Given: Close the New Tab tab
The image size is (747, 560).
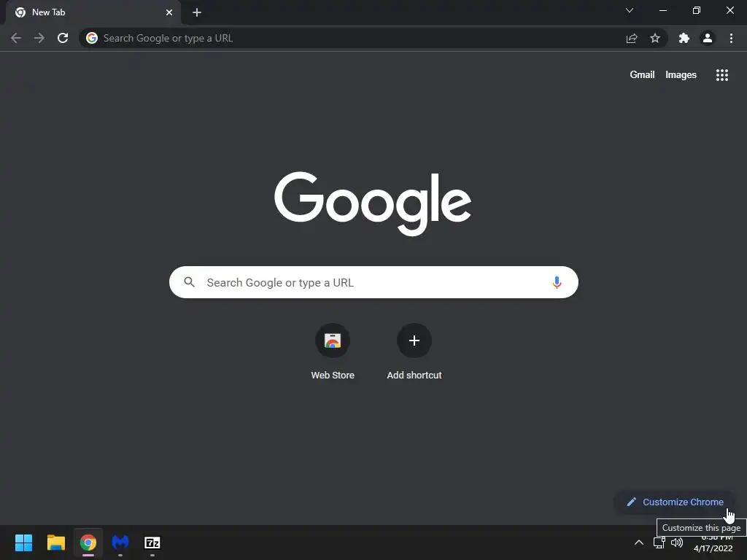Looking at the screenshot, I should pos(169,12).
